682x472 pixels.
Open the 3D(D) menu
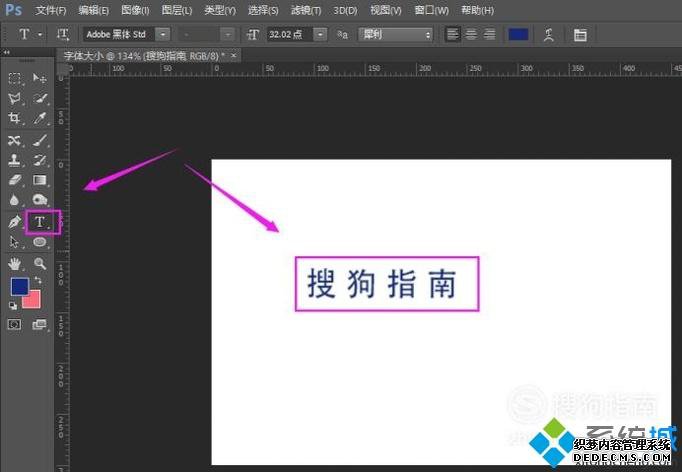pyautogui.click(x=345, y=10)
